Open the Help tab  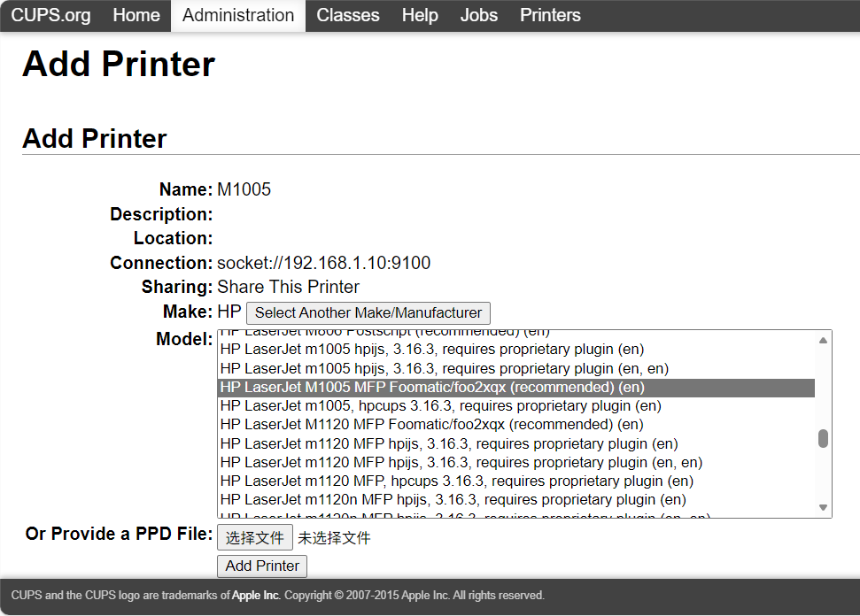[420, 15]
